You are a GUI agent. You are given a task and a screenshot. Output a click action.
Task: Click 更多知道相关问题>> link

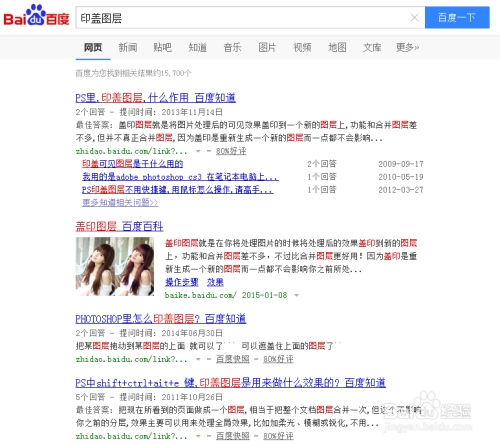point(120,202)
